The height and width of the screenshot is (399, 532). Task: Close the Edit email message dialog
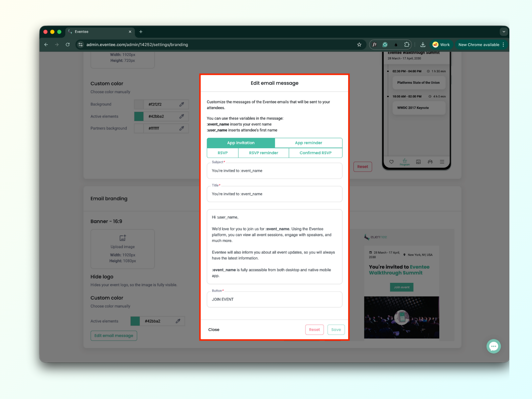[214, 330]
